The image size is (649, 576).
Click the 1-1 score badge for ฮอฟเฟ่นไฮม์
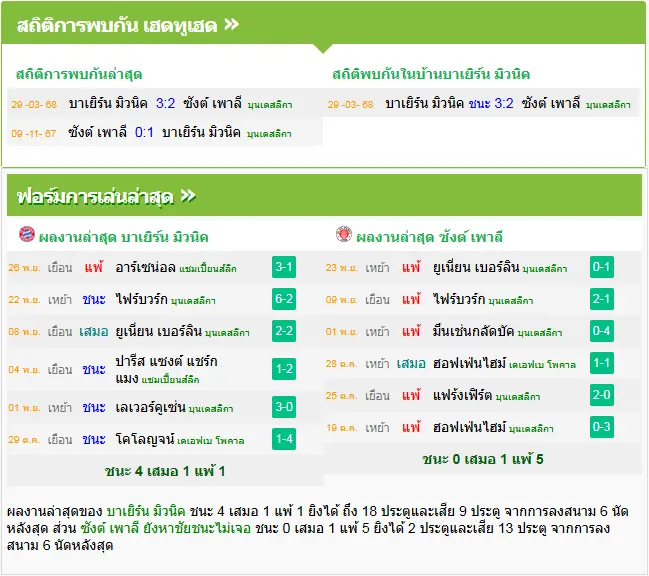[601, 363]
